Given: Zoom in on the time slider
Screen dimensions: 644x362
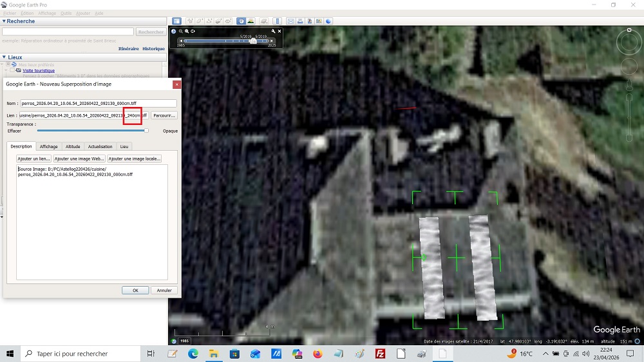Looking at the screenshot, I should pyautogui.click(x=187, y=31).
